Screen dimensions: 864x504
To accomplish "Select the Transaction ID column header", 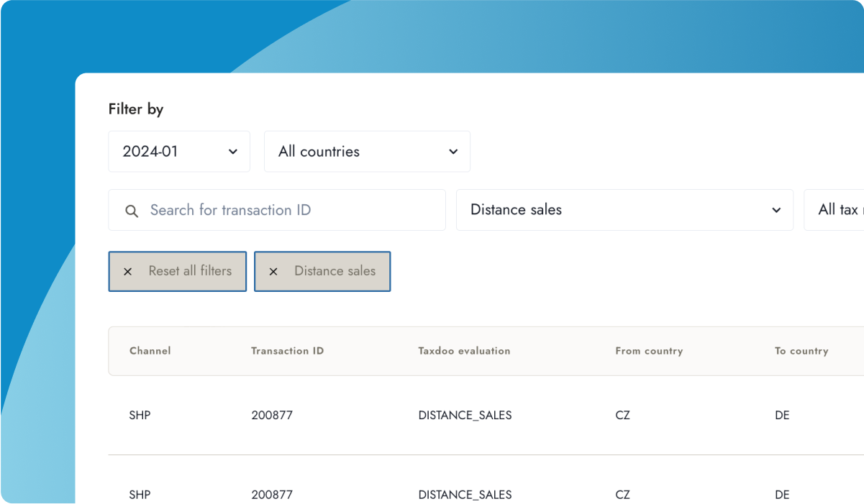I will [x=288, y=351].
